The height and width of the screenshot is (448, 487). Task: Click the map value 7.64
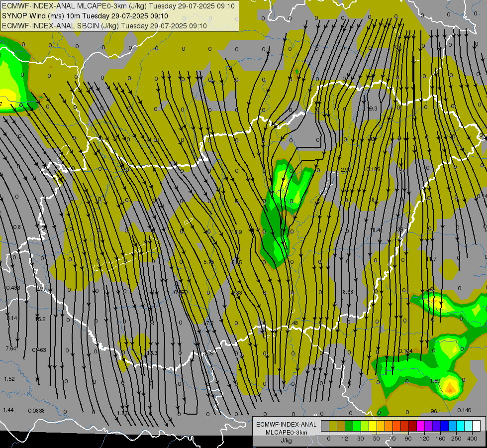point(11,348)
